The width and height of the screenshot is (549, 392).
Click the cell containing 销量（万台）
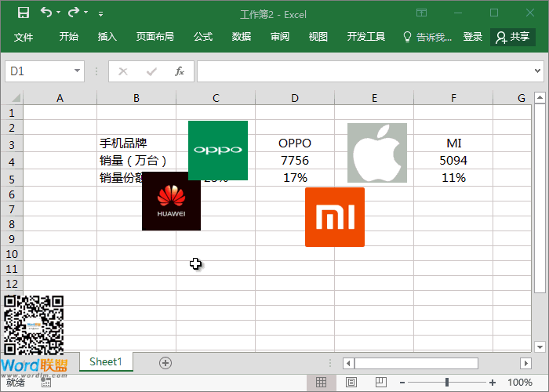136,160
